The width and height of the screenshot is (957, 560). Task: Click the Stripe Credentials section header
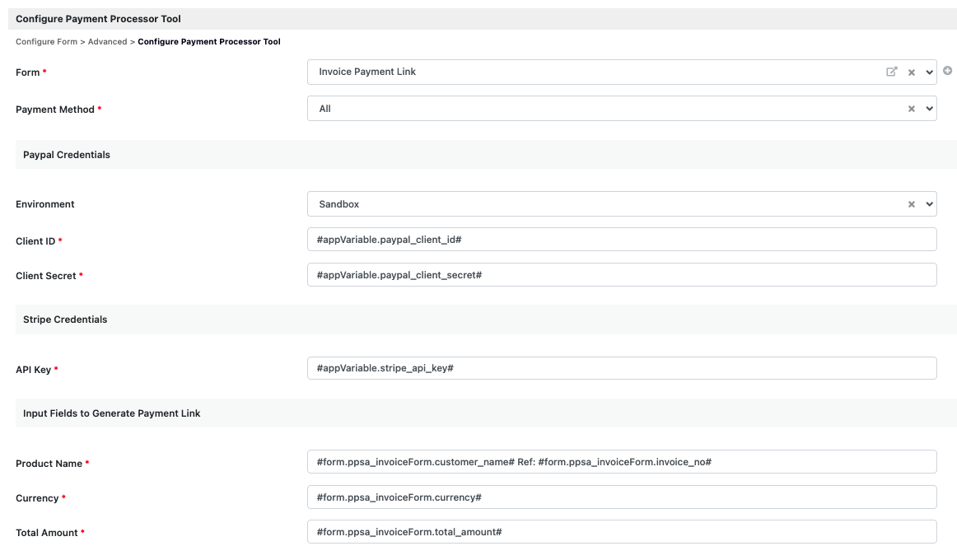[65, 320]
